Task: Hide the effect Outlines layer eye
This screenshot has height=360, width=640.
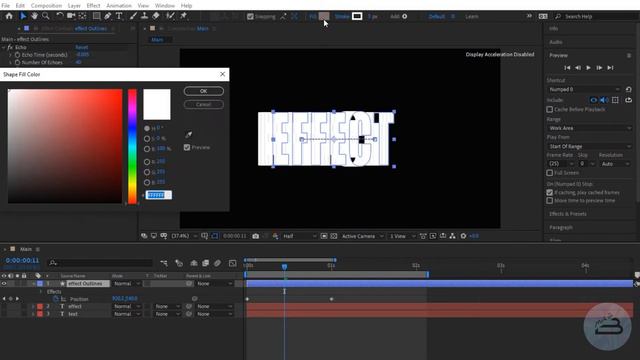Action: point(4,283)
